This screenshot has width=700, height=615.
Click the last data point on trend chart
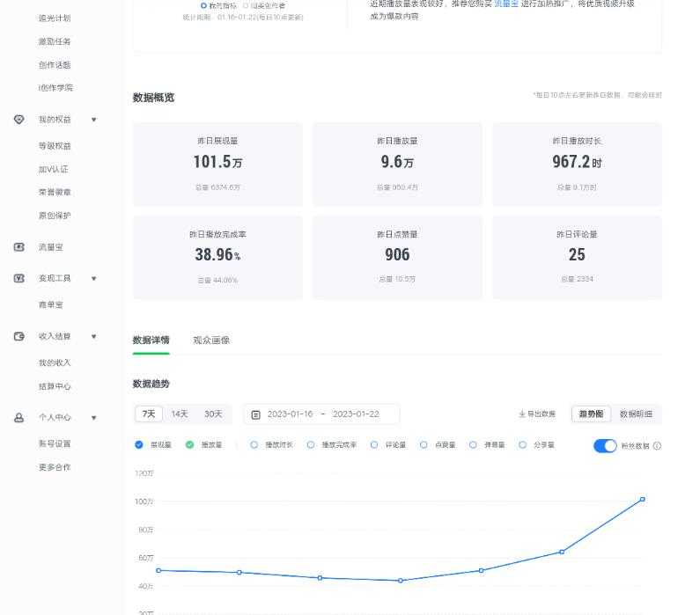[643, 500]
